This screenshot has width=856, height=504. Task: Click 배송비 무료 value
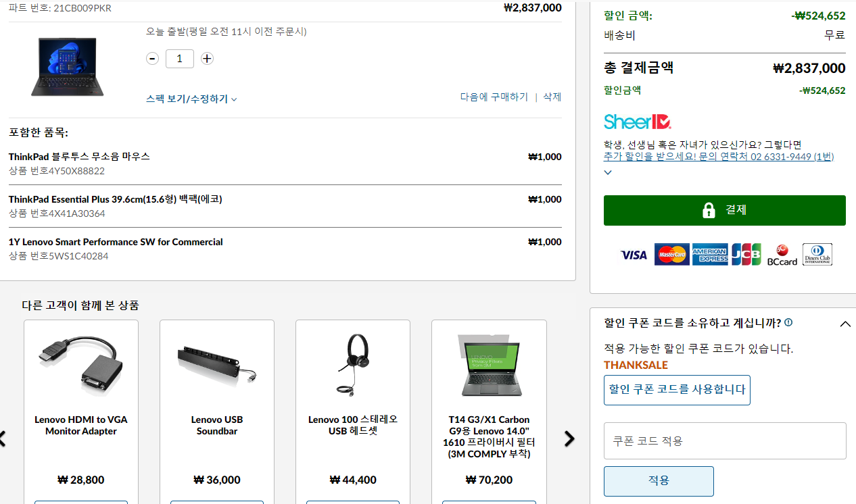(834, 35)
